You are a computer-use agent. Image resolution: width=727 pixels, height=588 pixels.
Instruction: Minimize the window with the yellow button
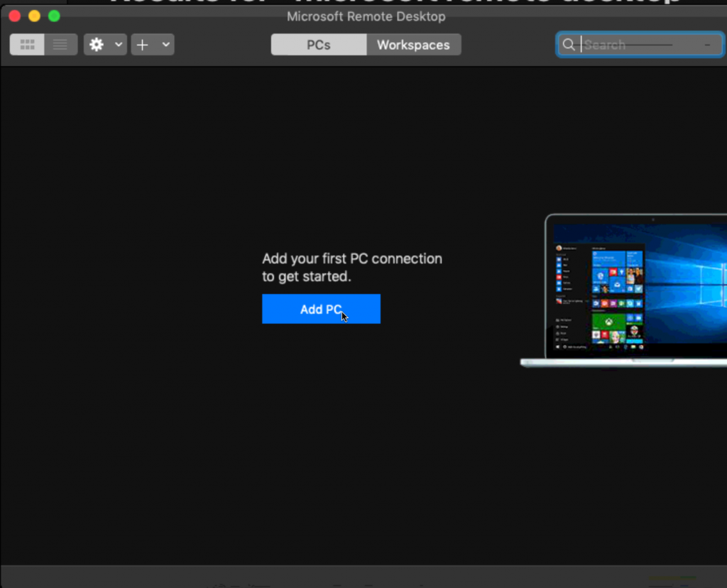(34, 16)
